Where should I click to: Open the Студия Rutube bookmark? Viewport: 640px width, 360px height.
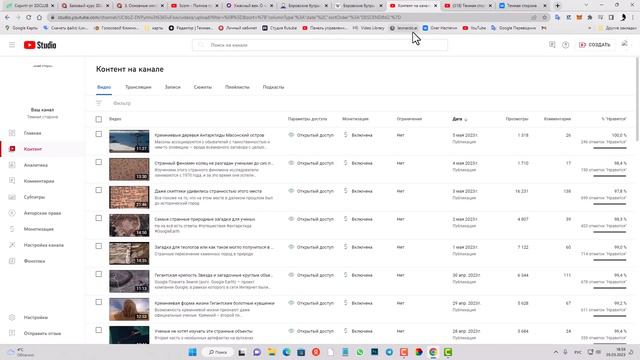click(280, 28)
